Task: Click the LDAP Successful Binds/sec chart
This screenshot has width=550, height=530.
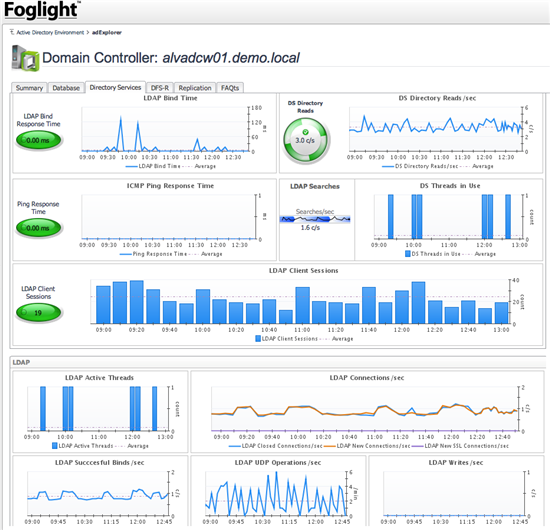Action: (98, 494)
